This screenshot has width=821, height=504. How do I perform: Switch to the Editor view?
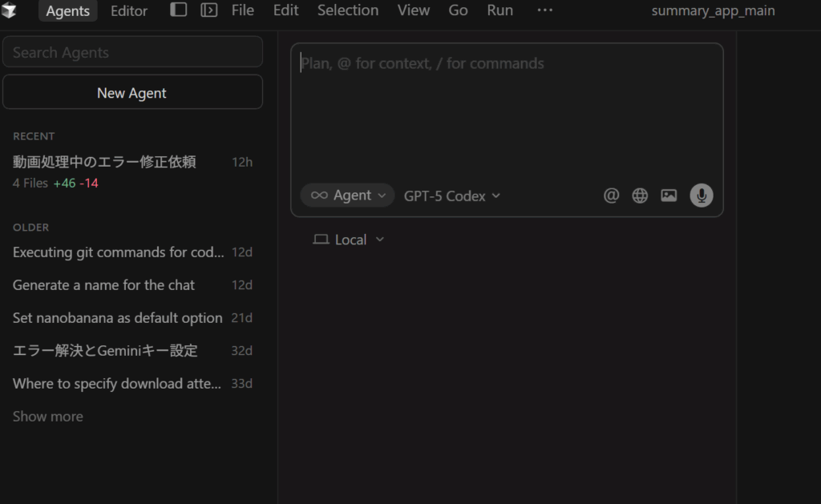coord(129,11)
